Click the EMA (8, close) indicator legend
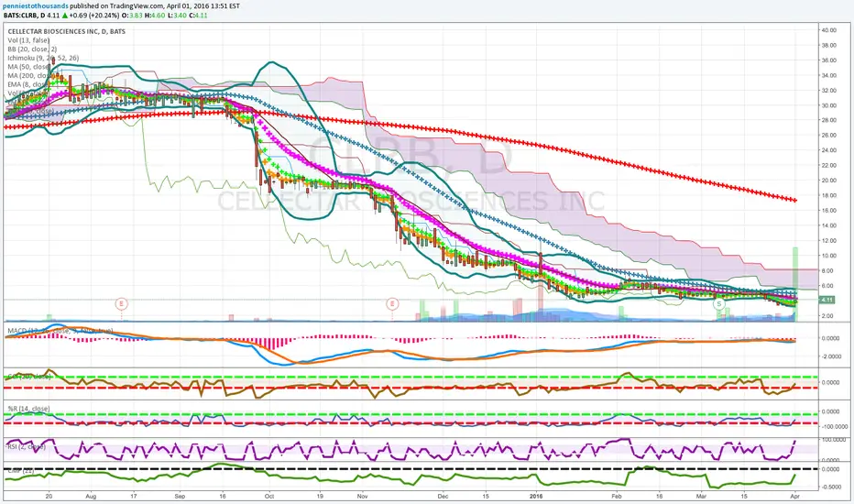 point(27,84)
